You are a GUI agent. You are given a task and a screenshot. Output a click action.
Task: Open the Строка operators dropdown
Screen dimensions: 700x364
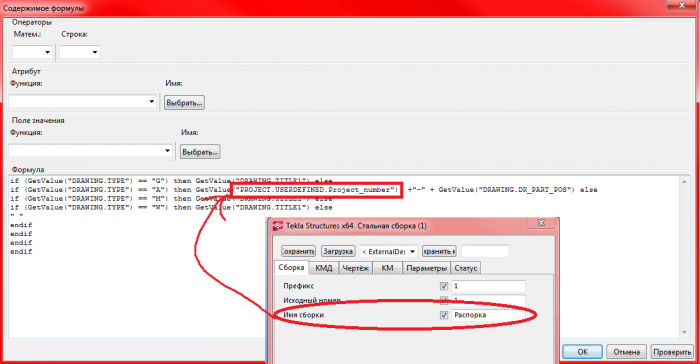(79, 52)
